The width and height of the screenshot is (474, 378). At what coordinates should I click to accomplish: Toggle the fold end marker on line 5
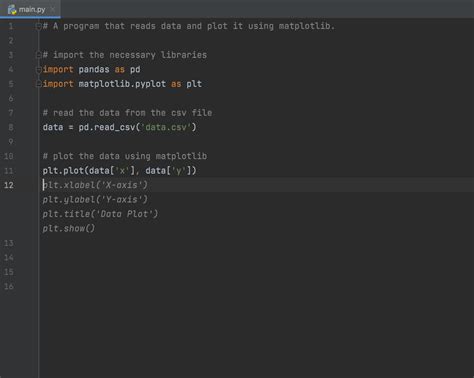(x=38, y=84)
